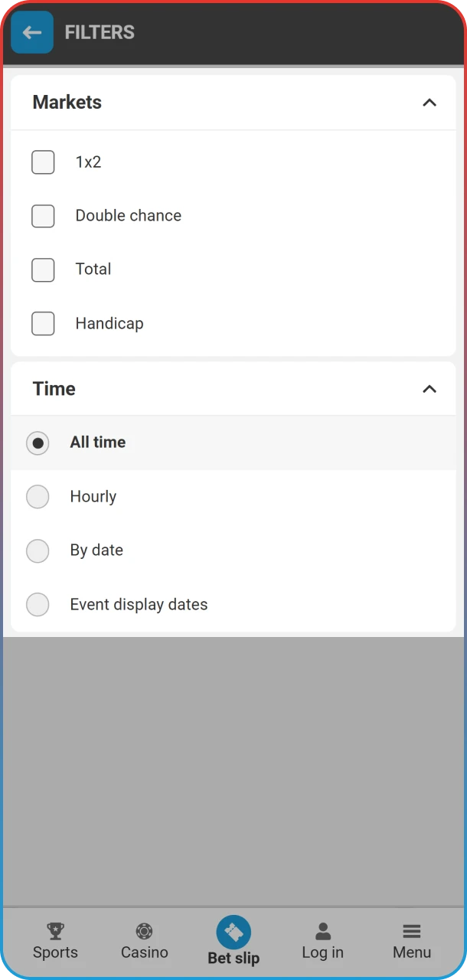Select the All time radio button

(38, 443)
